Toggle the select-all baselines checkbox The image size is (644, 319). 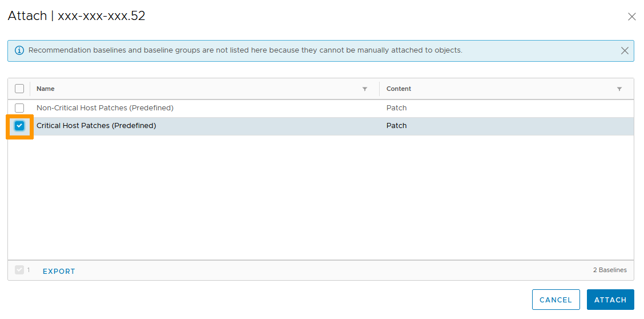(19, 89)
